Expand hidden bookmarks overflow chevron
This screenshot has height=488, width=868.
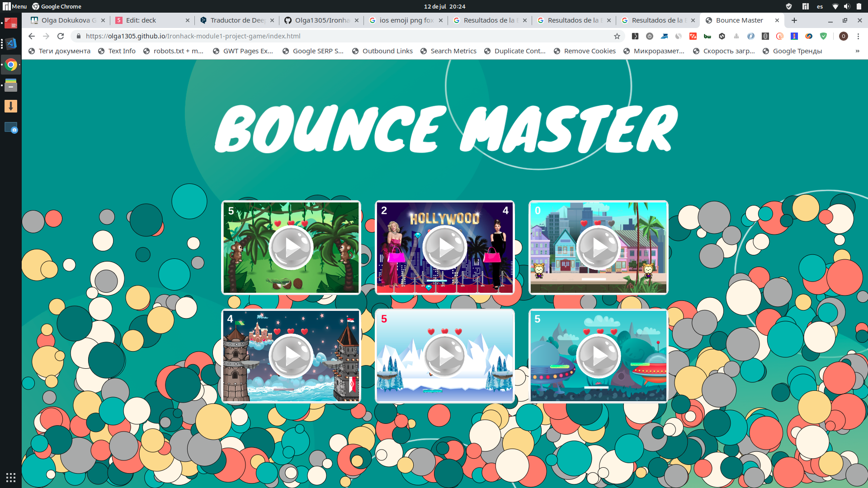click(x=857, y=51)
